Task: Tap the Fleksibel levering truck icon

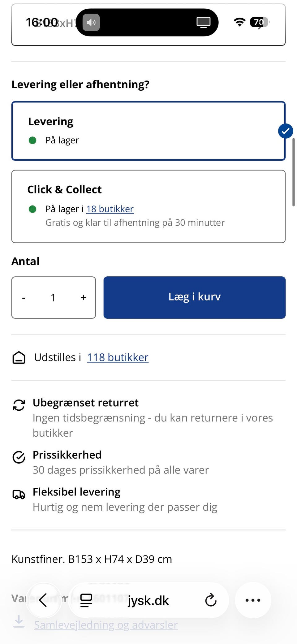Action: tap(19, 495)
